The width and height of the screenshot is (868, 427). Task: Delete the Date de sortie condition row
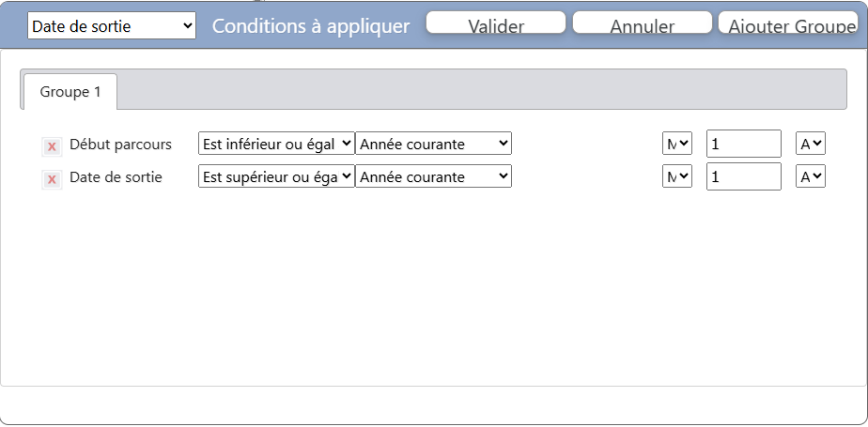(x=52, y=179)
